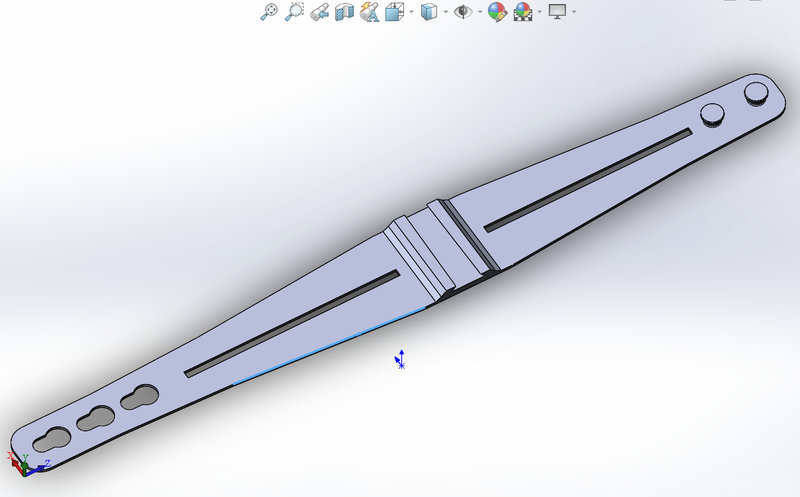Select the middle keyhole-shaped slot on the strap
Image resolution: width=800 pixels, height=497 pixels.
coord(96,418)
